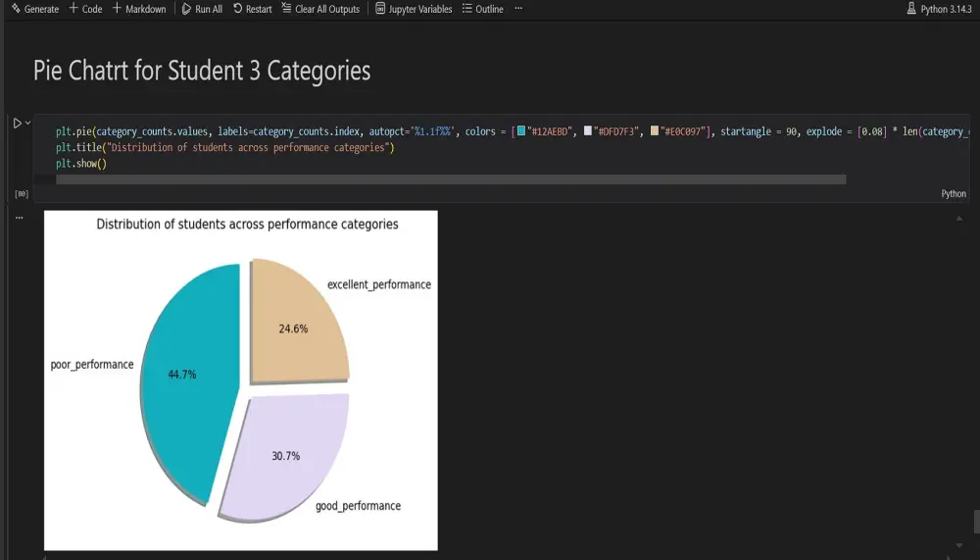Viewport: 980px width, 560px height.
Task: Click the chart title 'Distribution of students'
Action: [248, 224]
